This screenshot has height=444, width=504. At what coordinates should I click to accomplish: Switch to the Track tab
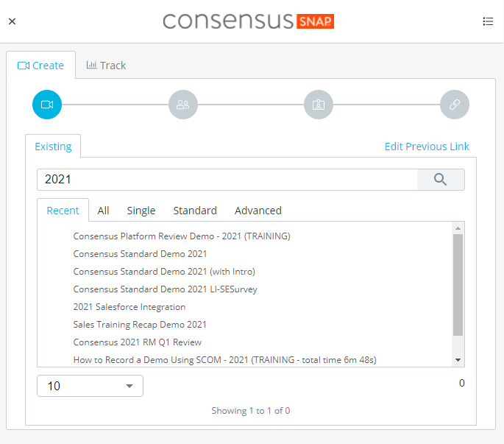click(x=106, y=66)
